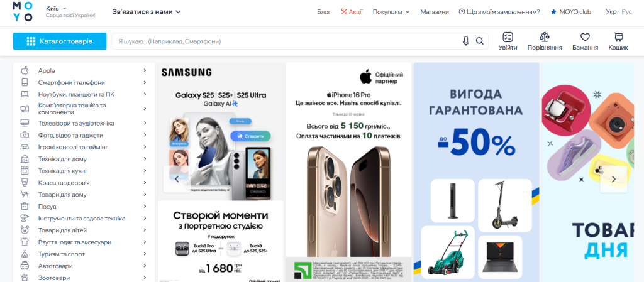This screenshot has width=644, height=282.
Task: Open the Покупцям dropdown menu
Action: click(391, 12)
